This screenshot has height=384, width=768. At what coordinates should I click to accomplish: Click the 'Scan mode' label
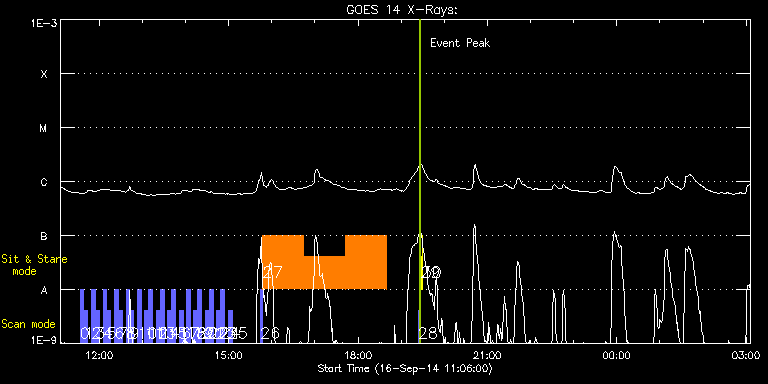click(x=28, y=324)
